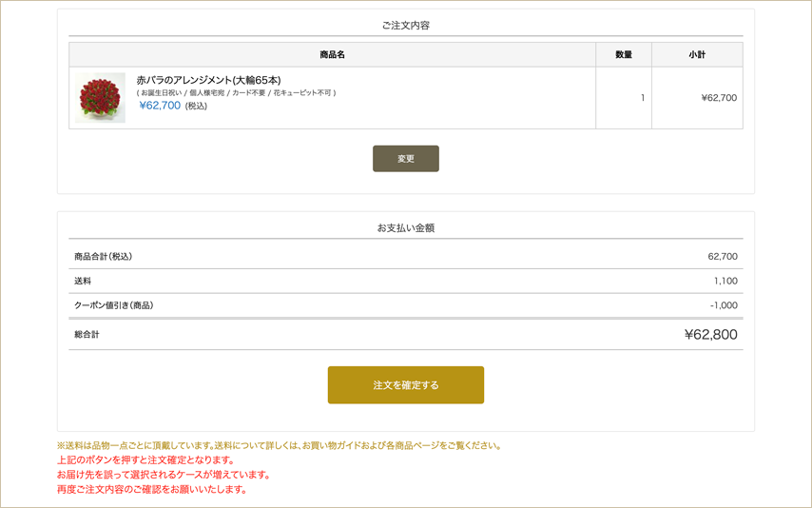
Task: Click the お支払い金額 section heading
Action: pyautogui.click(x=405, y=228)
